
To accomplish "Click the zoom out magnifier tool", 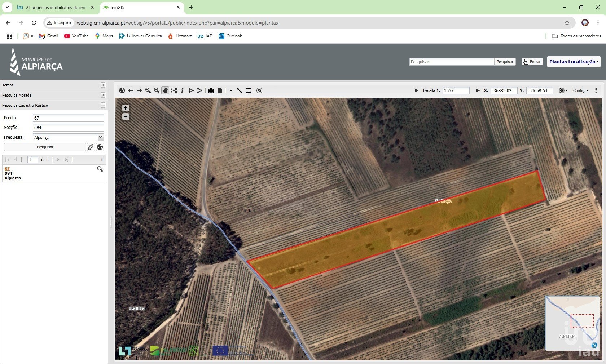I will (x=157, y=90).
